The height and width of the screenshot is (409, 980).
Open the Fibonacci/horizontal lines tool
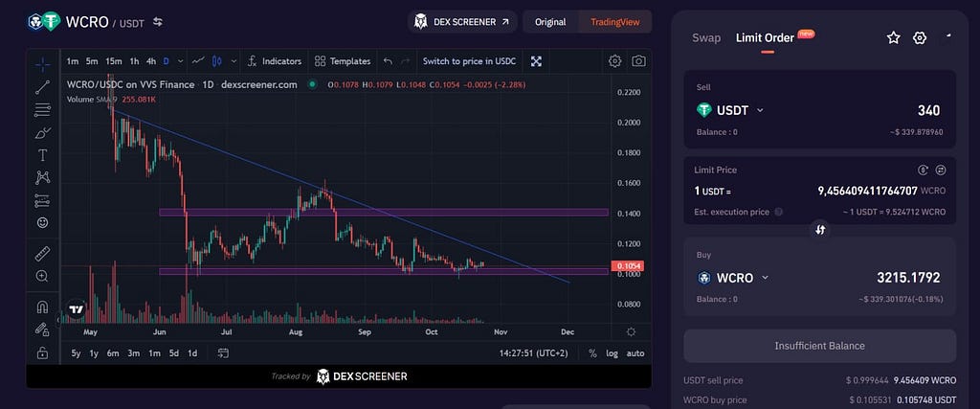42,109
